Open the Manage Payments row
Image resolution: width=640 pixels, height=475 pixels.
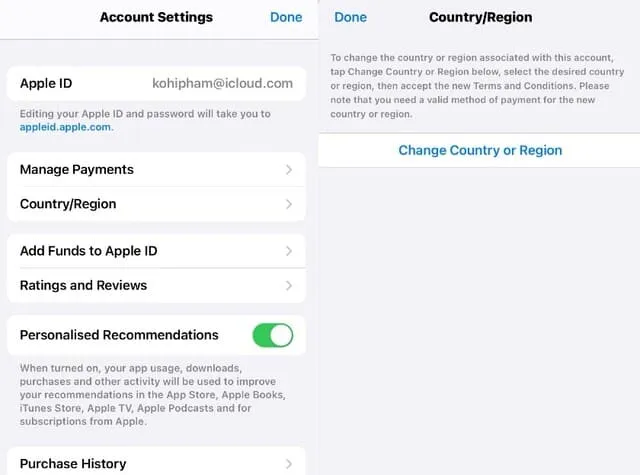(156, 170)
